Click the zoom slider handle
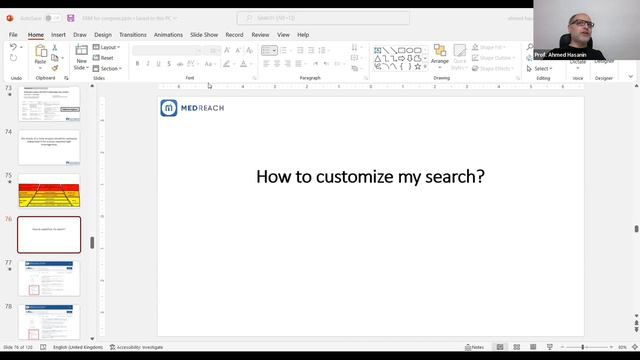 click(x=583, y=347)
